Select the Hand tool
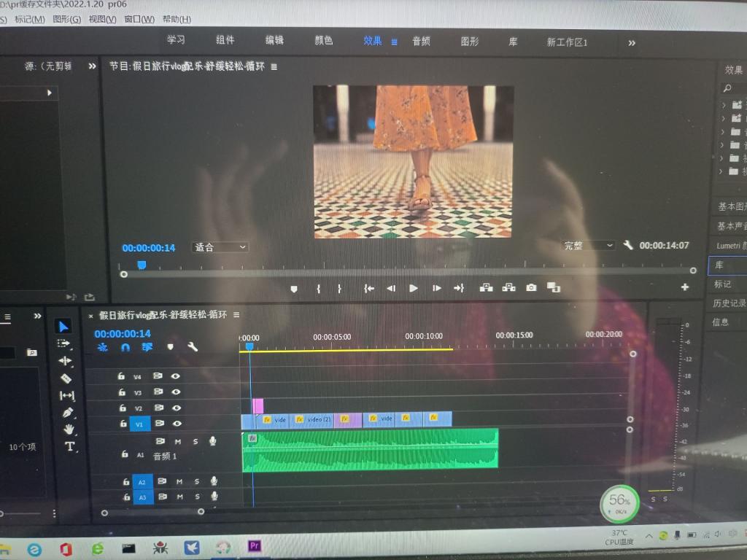This screenshot has height=560, width=747. 68,429
